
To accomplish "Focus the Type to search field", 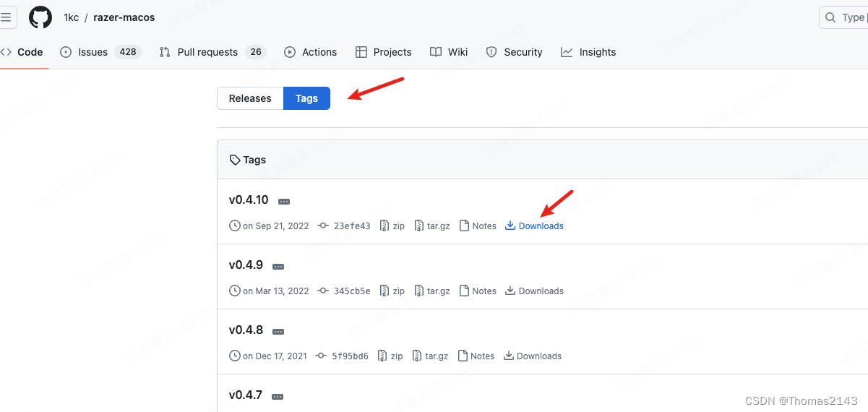I will click(843, 17).
